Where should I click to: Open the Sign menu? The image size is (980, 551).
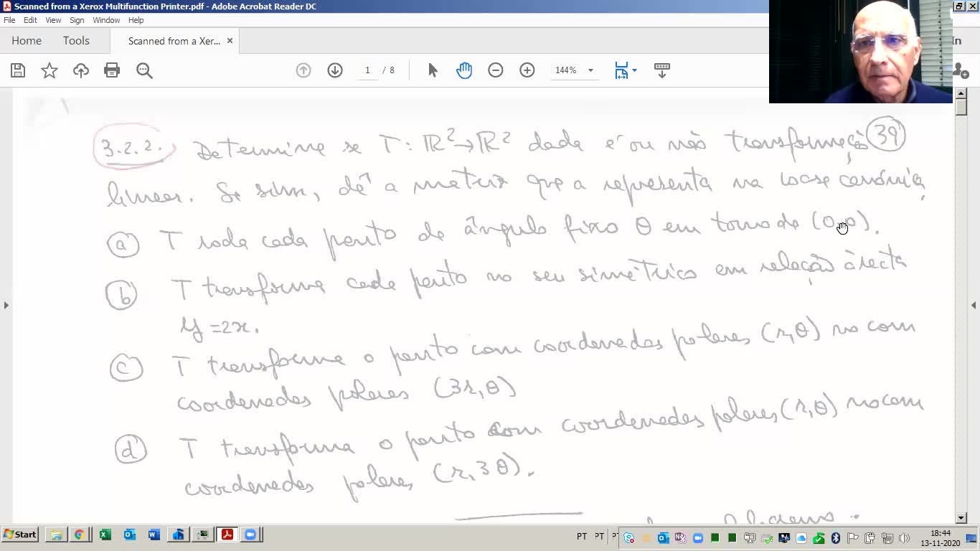coord(77,20)
